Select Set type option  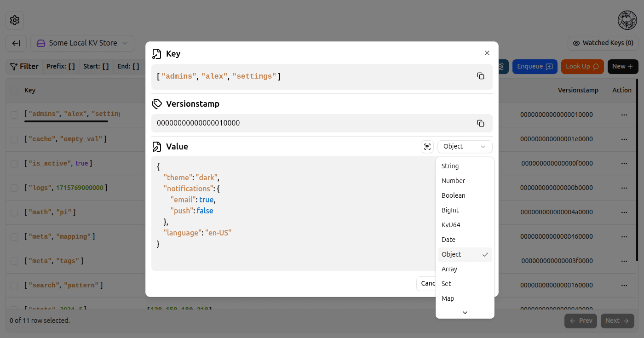pyautogui.click(x=465, y=284)
